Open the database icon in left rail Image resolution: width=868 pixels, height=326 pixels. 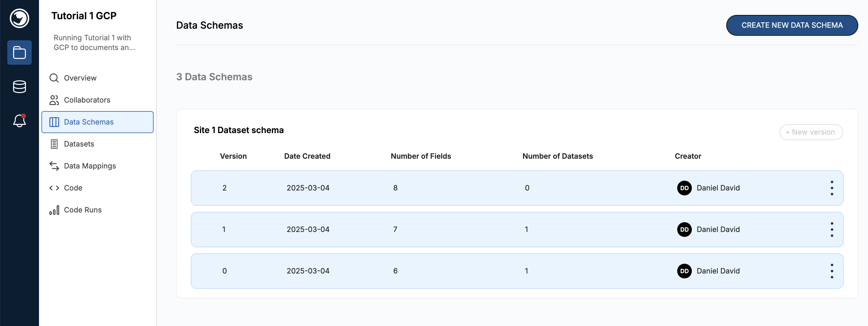(x=19, y=87)
